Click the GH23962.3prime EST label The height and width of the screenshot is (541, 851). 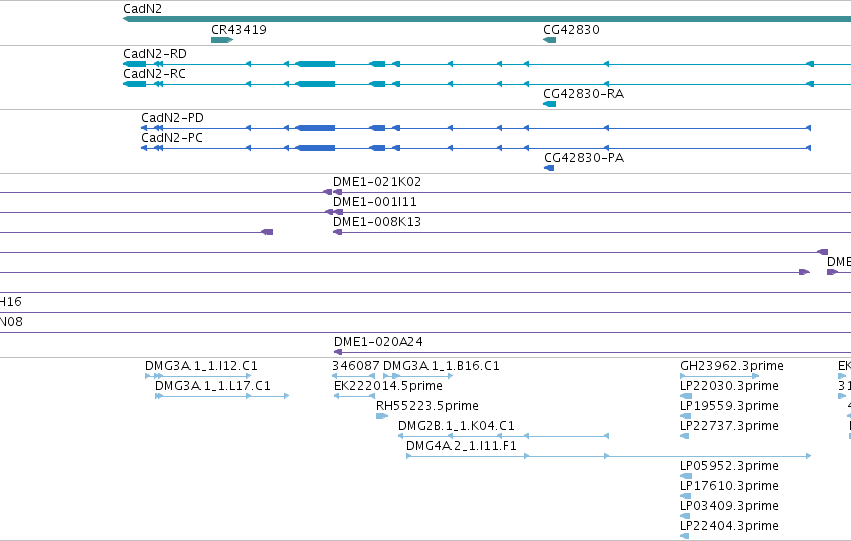tap(732, 366)
